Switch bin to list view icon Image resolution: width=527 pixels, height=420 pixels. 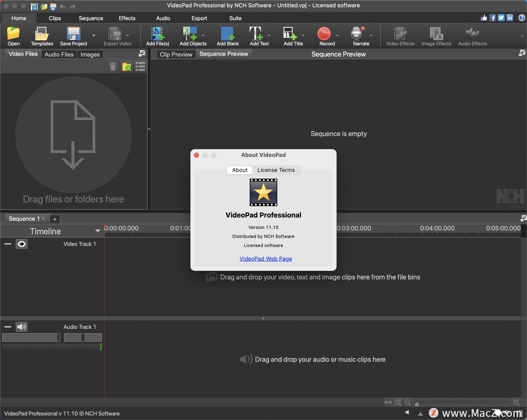140,67
